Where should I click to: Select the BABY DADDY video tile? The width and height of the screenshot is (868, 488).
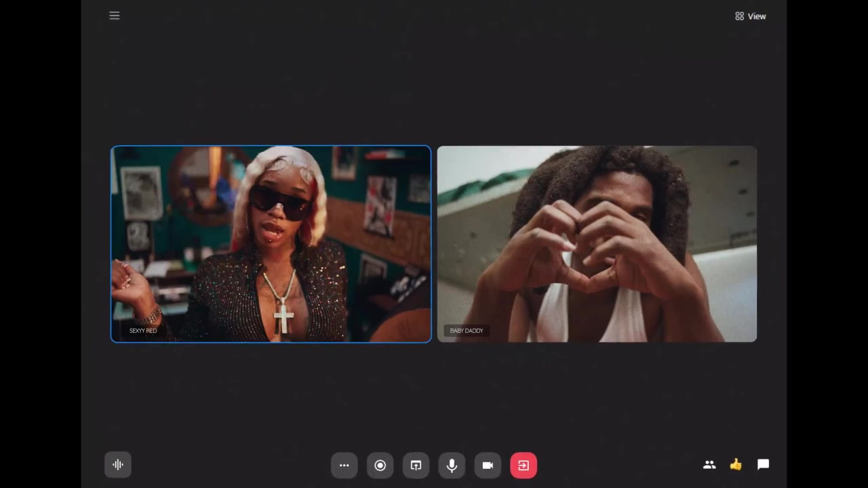597,244
